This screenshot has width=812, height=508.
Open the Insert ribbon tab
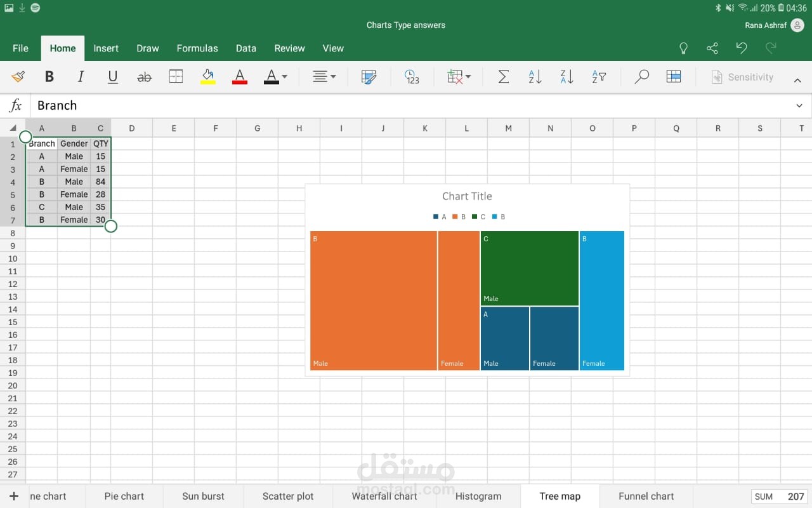[x=106, y=48]
